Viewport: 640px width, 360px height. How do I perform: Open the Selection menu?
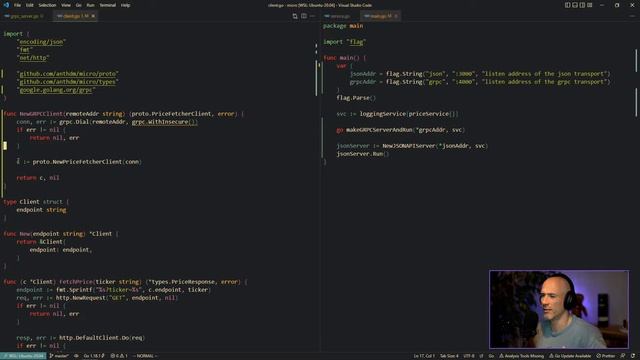47,5
